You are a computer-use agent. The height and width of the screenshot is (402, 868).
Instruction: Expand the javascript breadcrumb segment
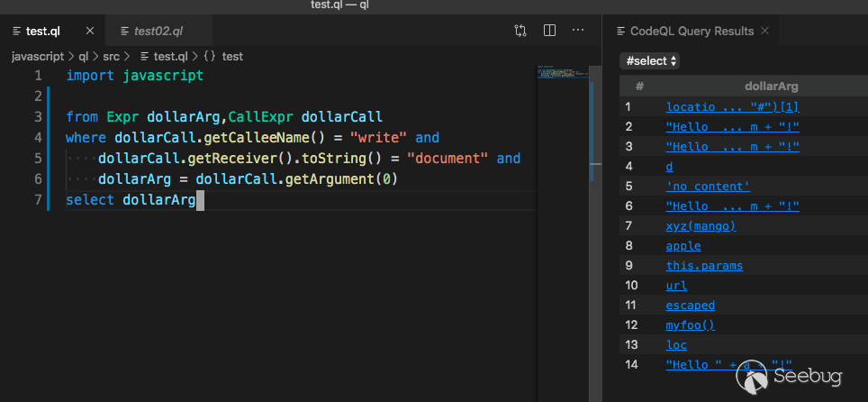37,56
